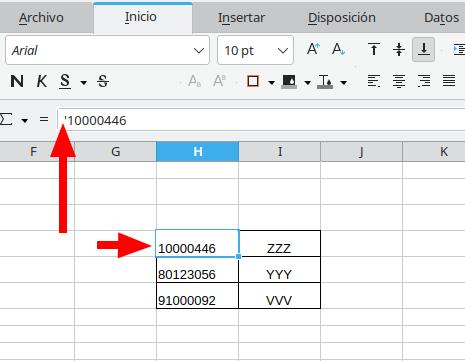The image size is (465, 361).
Task: Apply superscript formatting
Action: pyautogui.click(x=220, y=81)
